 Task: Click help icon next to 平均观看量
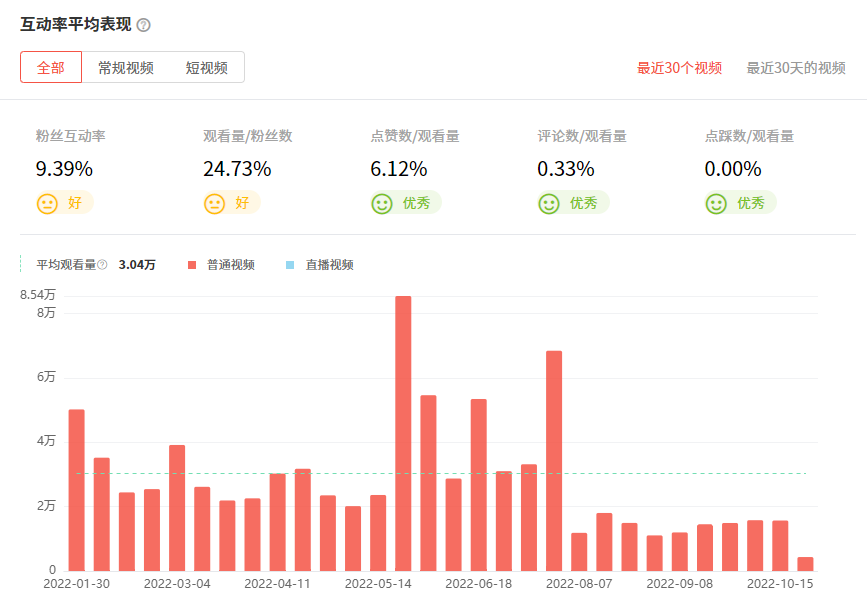tap(102, 265)
